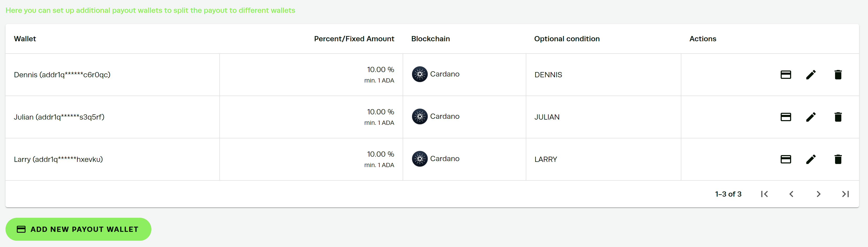868x247 pixels.
Task: Edit the Larry payout wallet
Action: click(x=811, y=159)
